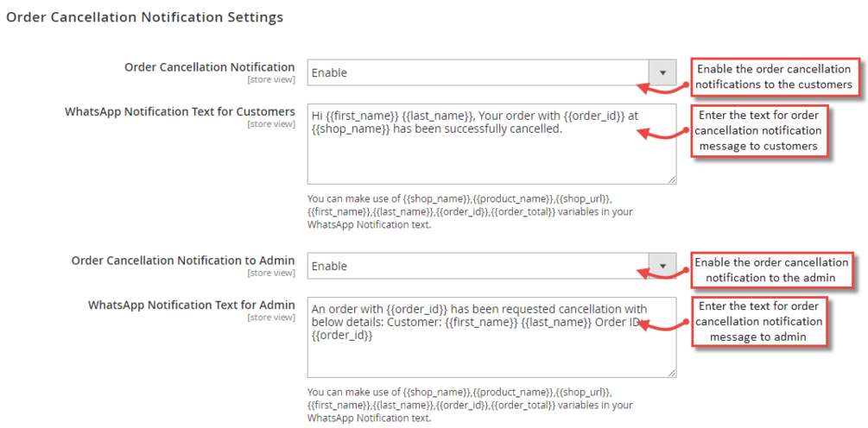
Task: Click the variables hint below the admin text area
Action: pyautogui.click(x=472, y=405)
